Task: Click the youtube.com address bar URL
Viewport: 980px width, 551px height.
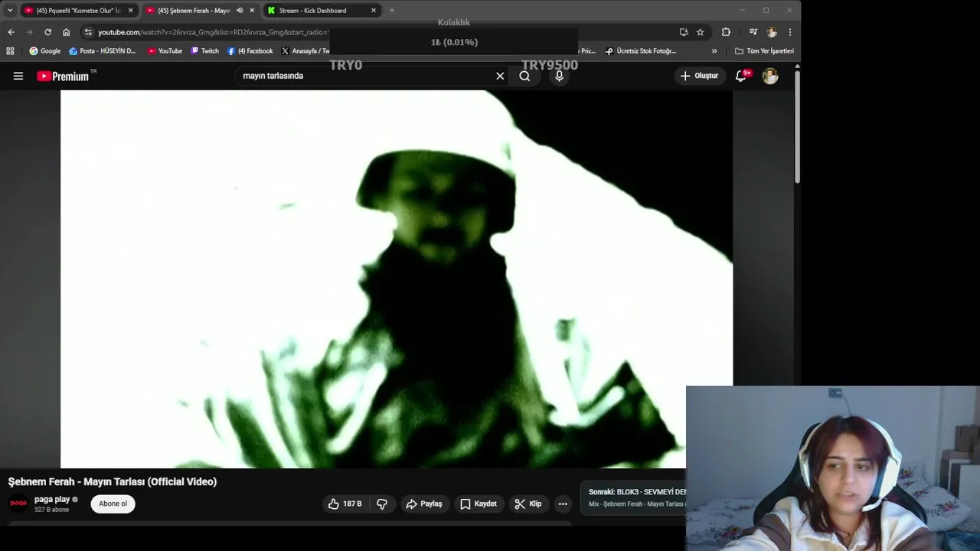Action: [x=213, y=32]
